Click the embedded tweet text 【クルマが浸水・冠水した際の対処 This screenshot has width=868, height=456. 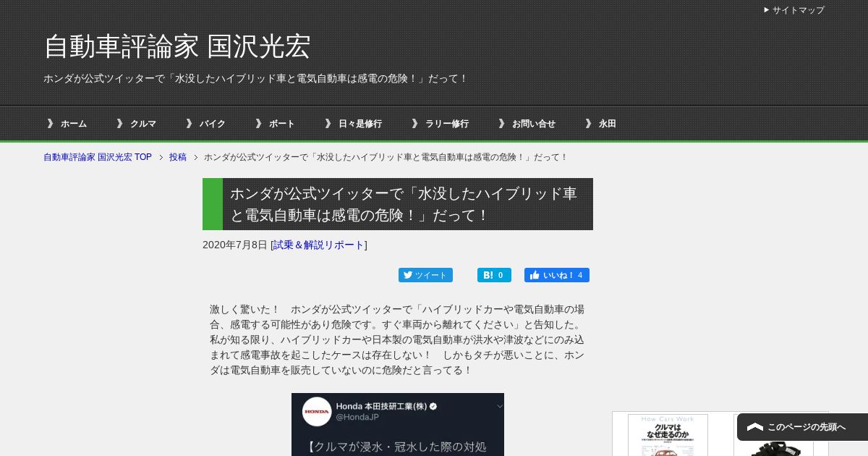[x=396, y=447]
